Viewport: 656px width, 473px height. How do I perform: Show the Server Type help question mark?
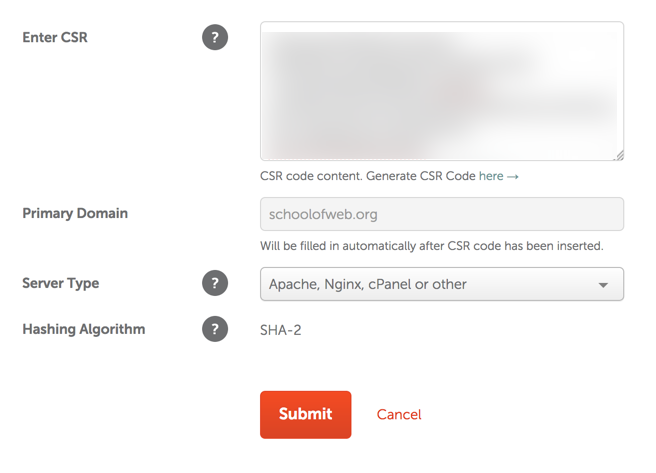[215, 283]
